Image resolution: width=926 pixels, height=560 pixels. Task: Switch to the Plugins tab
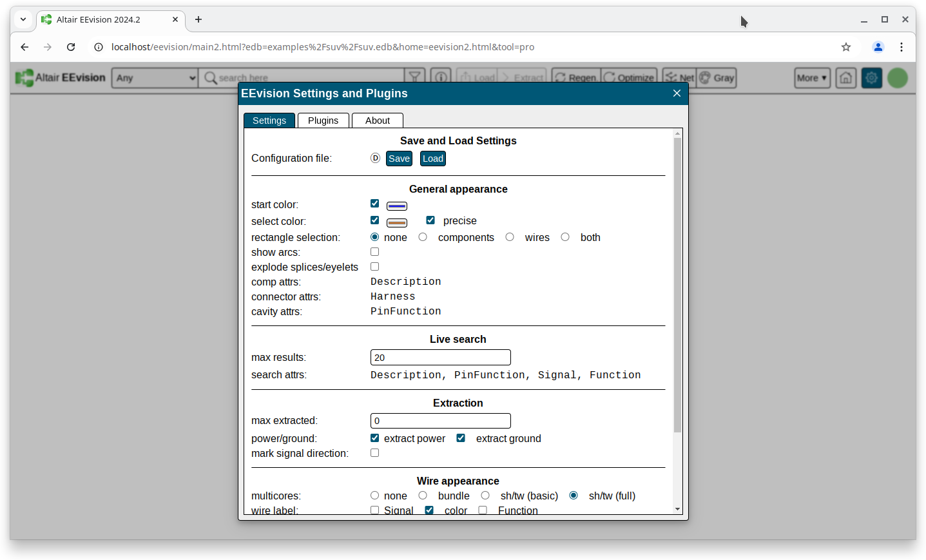tap(323, 121)
